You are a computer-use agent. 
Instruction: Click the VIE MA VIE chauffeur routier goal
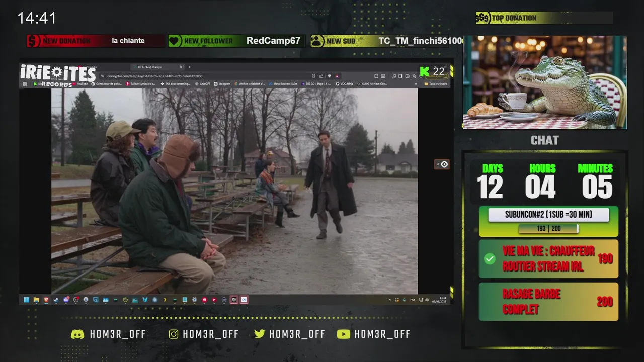tap(548, 259)
